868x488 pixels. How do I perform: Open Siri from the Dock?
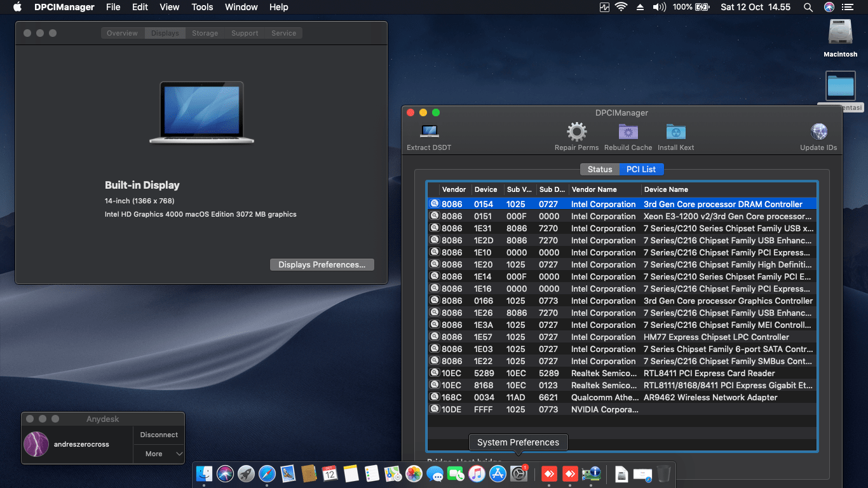(225, 473)
